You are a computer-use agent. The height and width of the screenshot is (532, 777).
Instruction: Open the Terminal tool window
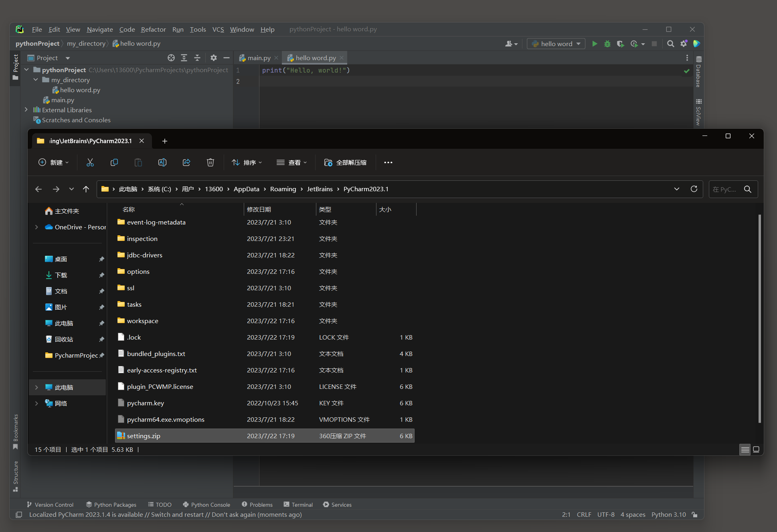click(298, 505)
